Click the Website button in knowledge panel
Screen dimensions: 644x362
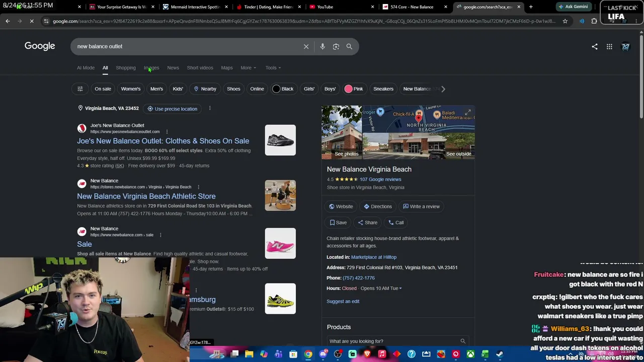point(341,207)
